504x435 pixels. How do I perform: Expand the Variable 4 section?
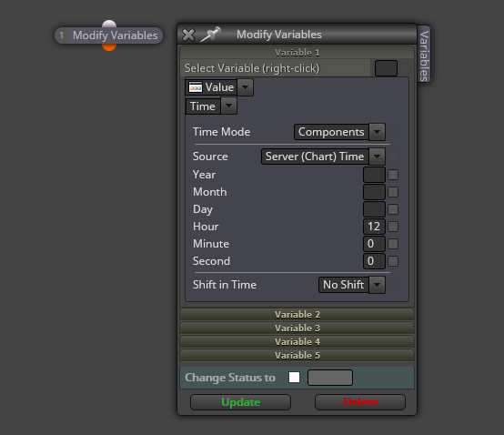pos(297,342)
